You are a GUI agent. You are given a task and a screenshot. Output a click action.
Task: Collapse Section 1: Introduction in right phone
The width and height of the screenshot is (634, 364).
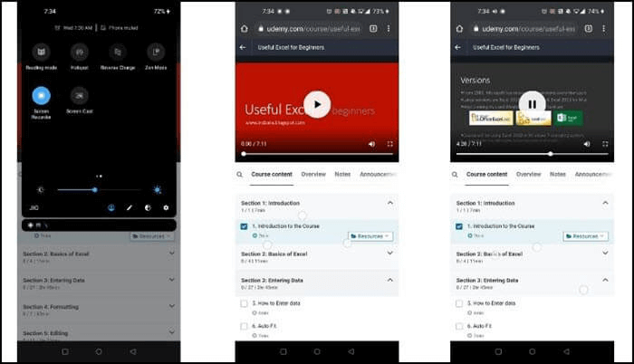[606, 204]
